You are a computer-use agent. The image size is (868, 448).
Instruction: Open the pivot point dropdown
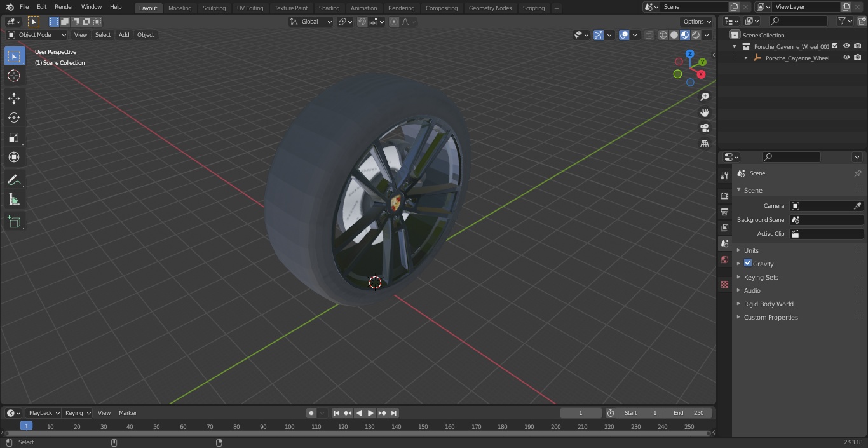[x=345, y=22]
